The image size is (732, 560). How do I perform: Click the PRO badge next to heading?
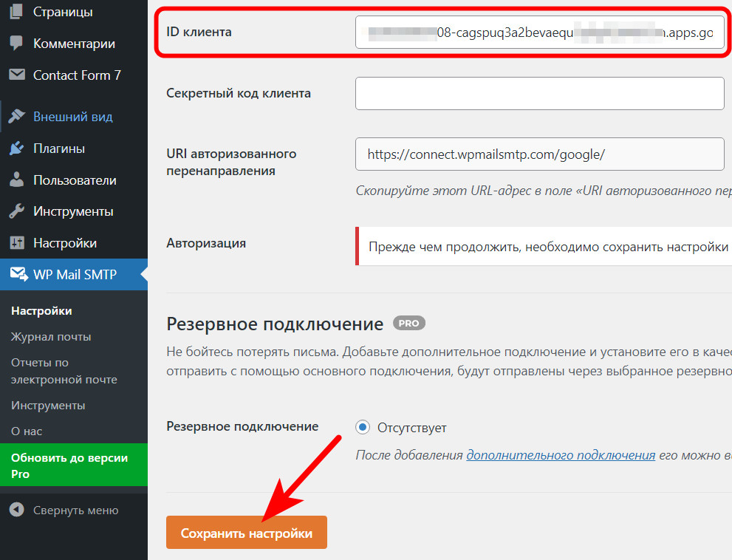click(409, 323)
